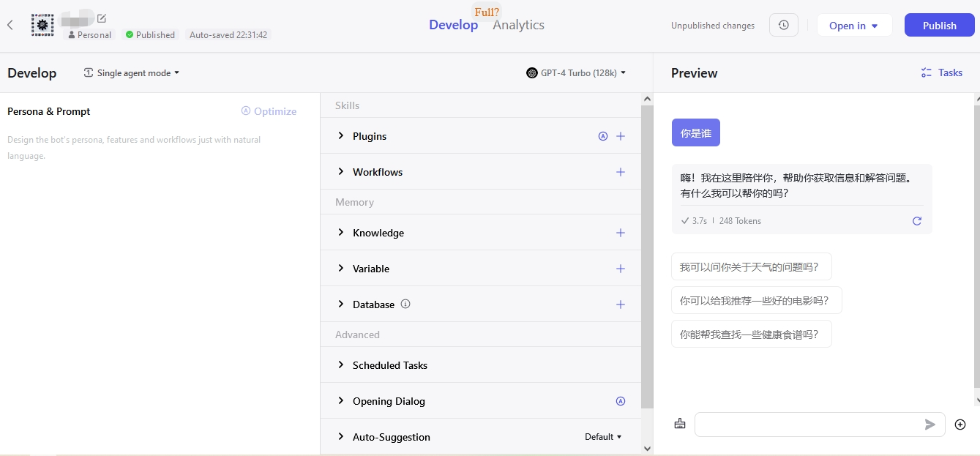This screenshot has height=456, width=980.
Task: Click the back arrow icon
Action: pyautogui.click(x=10, y=25)
